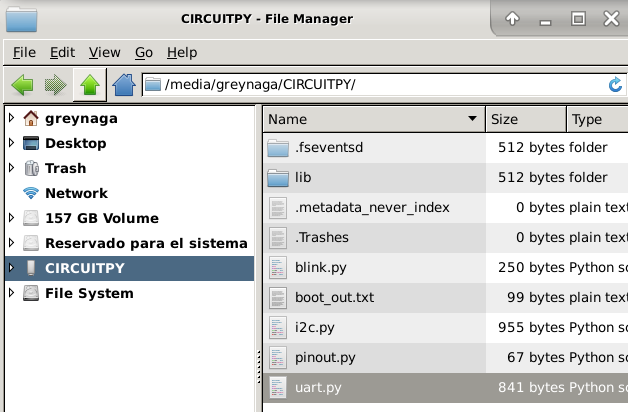
Task: Click the .fseventsd folder icon
Action: pyautogui.click(x=278, y=148)
